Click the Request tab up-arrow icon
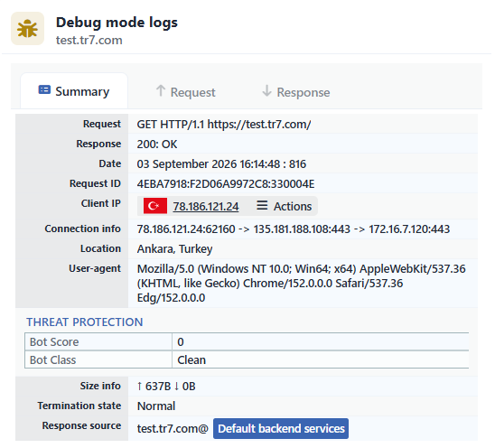This screenshot has height=448, width=495. [x=161, y=91]
